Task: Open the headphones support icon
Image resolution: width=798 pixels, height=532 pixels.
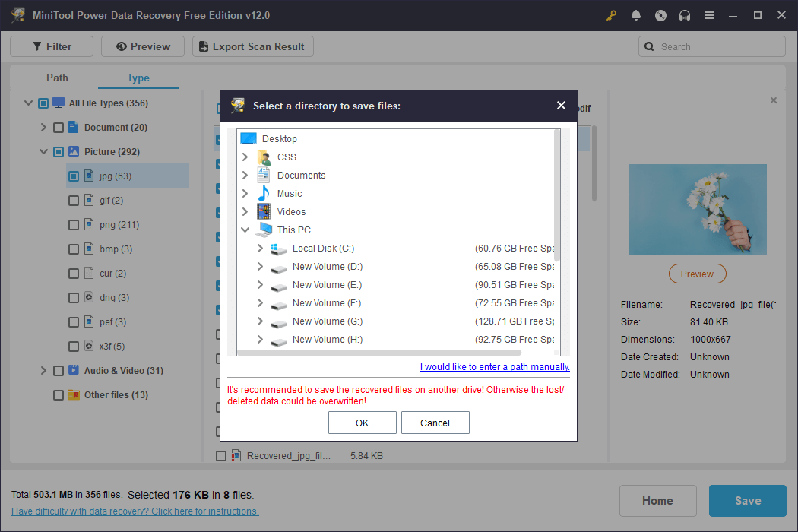Action: coord(685,15)
